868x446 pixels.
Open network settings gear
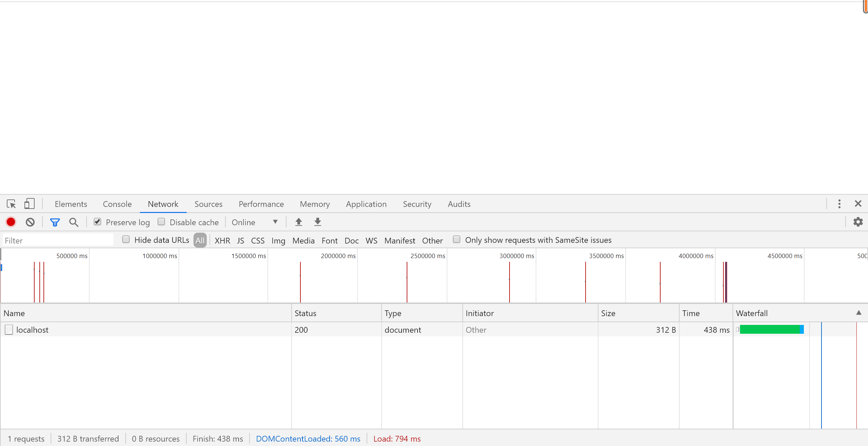(x=858, y=222)
